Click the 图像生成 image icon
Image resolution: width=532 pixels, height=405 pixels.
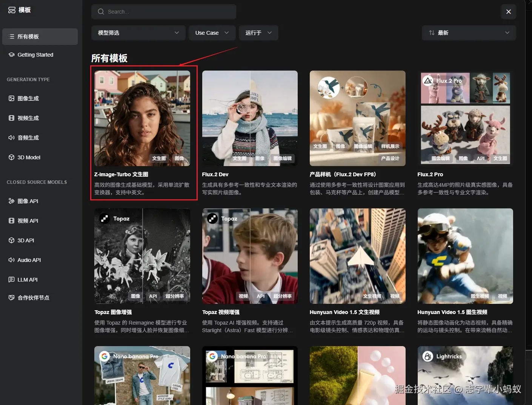11,99
